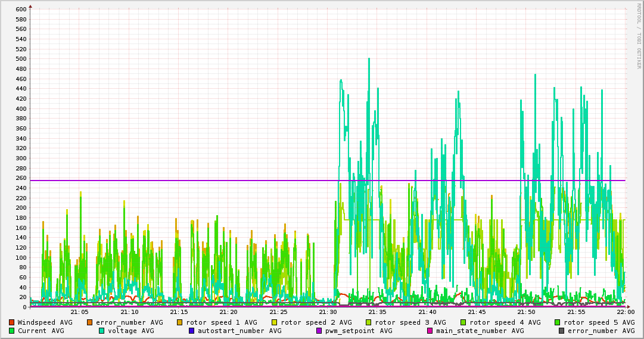The image size is (644, 339).
Task: Click the Windspeed AVG legend label text
Action: coord(45,322)
